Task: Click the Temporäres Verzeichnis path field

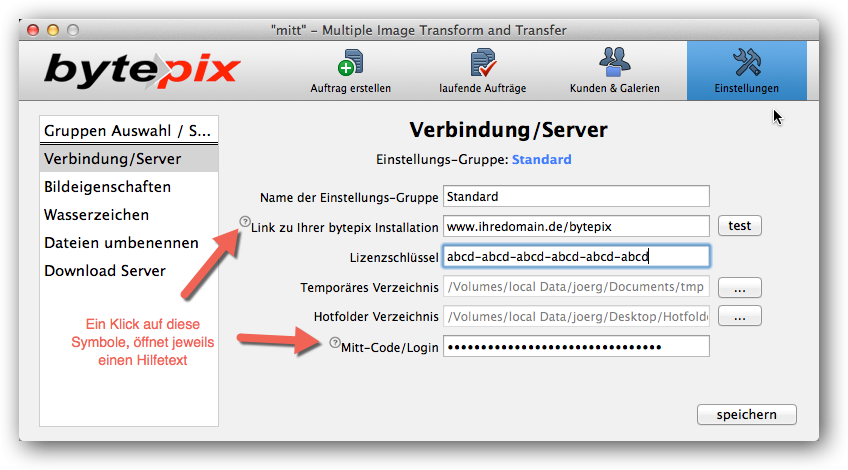Action: pos(576,287)
